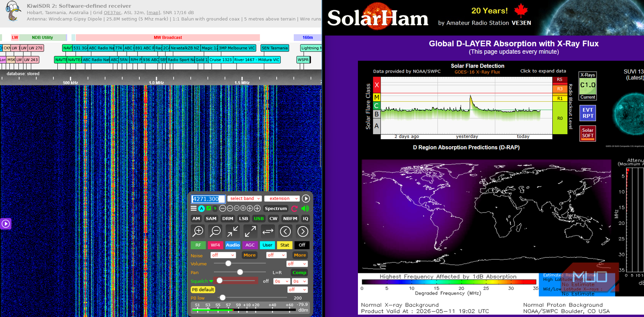
Task: Open the first '0s' squelch dropdown
Action: tap(281, 281)
